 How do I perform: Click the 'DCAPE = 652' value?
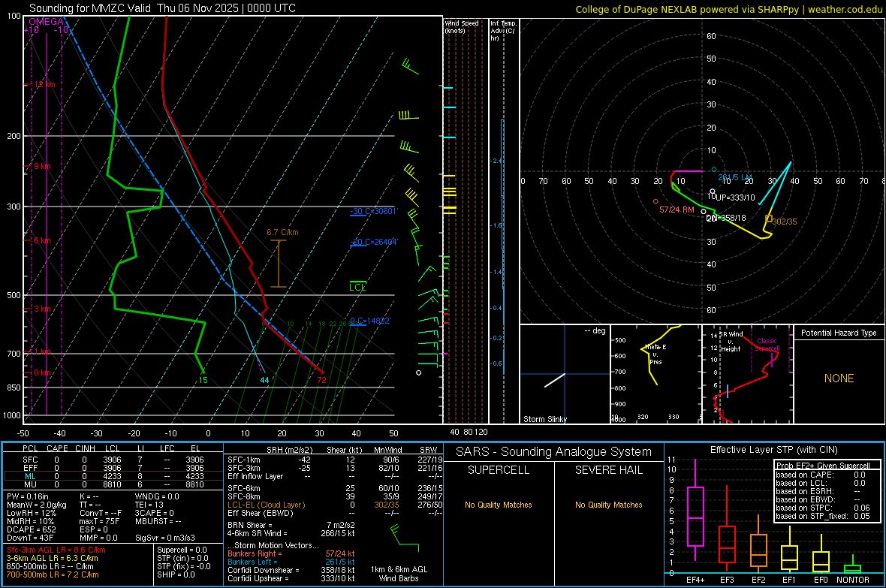pos(31,529)
